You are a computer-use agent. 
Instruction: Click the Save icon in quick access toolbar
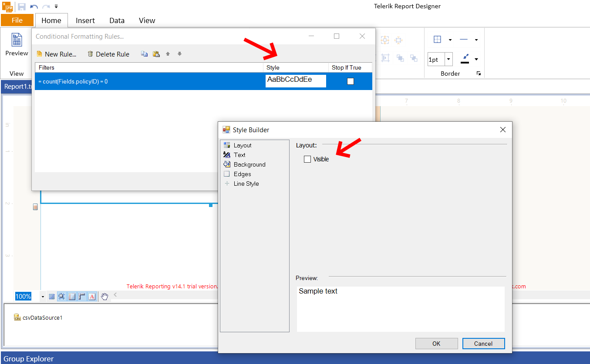click(x=22, y=7)
